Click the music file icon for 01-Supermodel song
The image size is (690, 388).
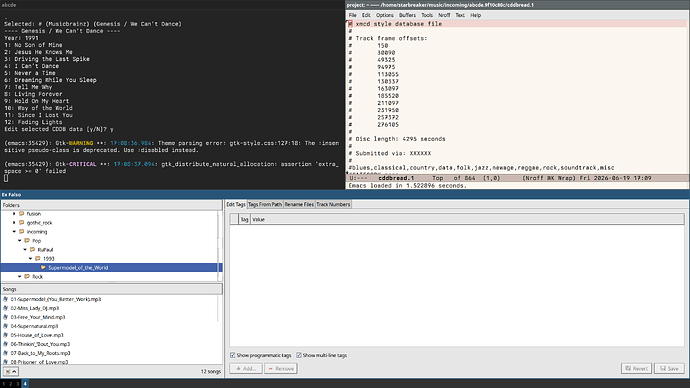click(6, 299)
